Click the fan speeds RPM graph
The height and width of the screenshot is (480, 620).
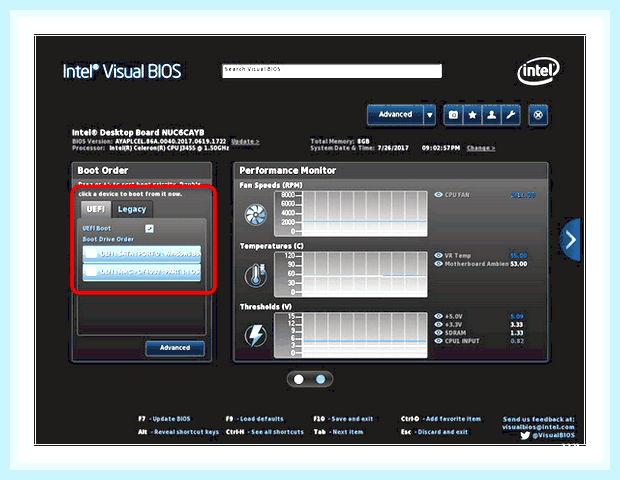351,214
